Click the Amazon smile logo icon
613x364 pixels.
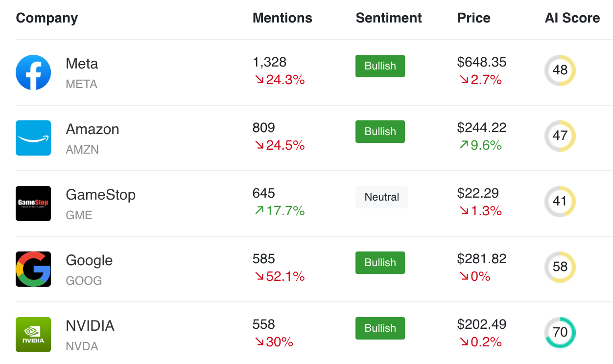pyautogui.click(x=33, y=138)
